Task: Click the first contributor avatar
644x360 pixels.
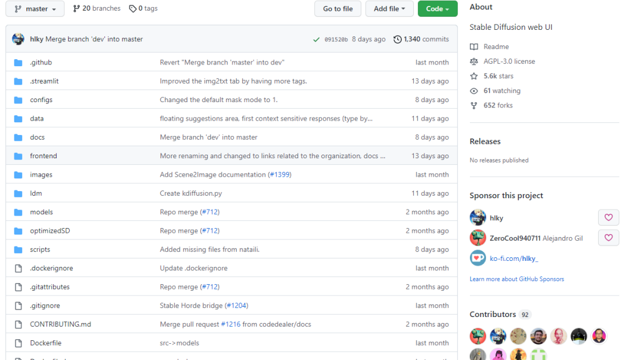Action: pyautogui.click(x=478, y=336)
